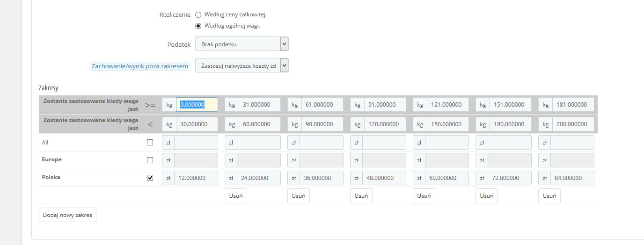Click 'Dodaj nowy zakres' button

pos(67,215)
